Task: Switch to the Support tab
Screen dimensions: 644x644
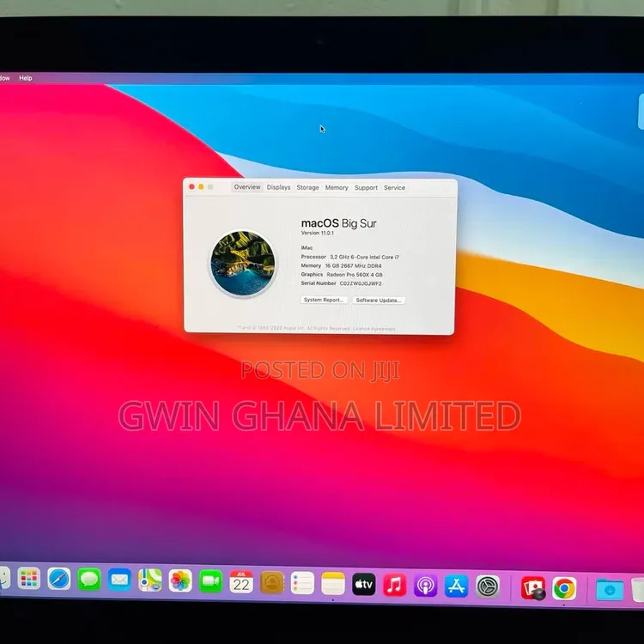Action: point(366,188)
